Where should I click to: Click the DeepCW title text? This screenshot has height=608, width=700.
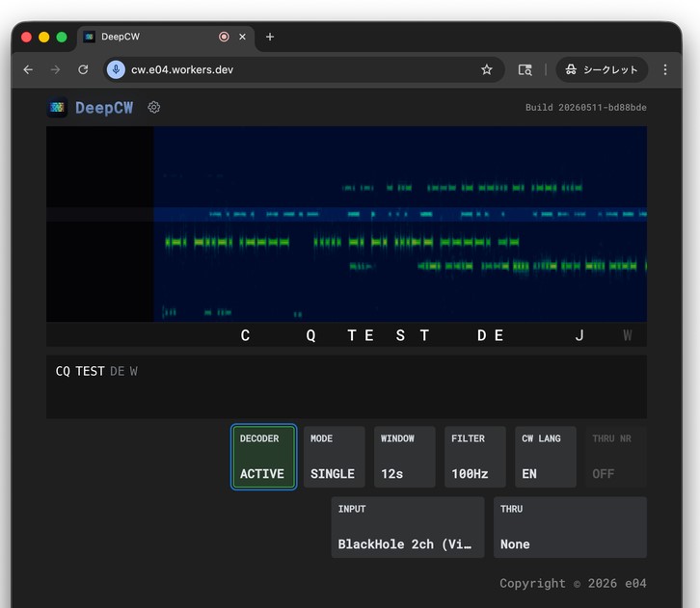(104, 108)
